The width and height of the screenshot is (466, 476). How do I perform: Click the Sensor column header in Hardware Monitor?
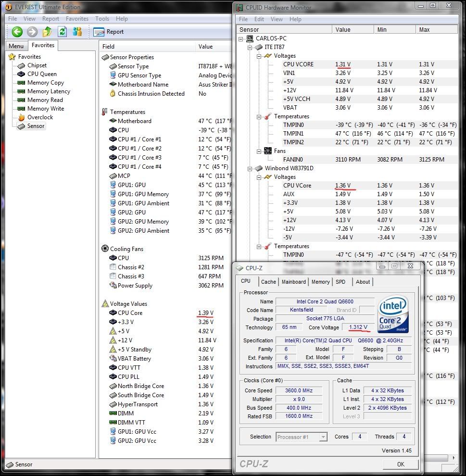pos(284,29)
